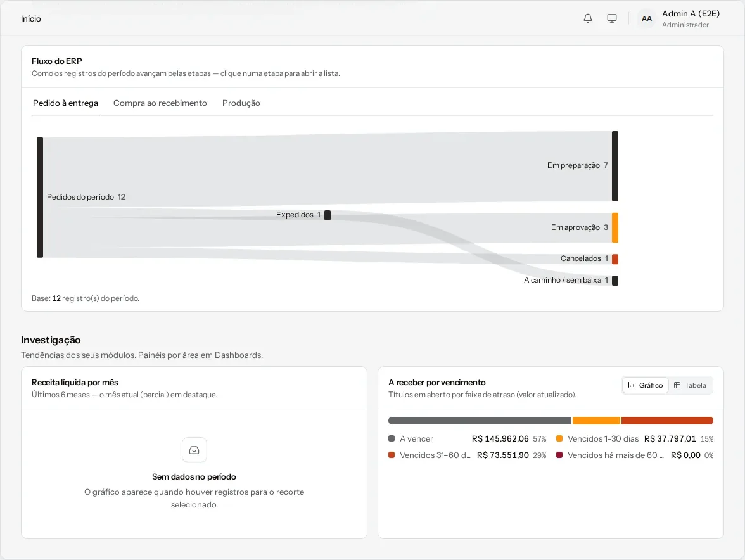Click the A caminho / sem baixa node

(x=614, y=280)
